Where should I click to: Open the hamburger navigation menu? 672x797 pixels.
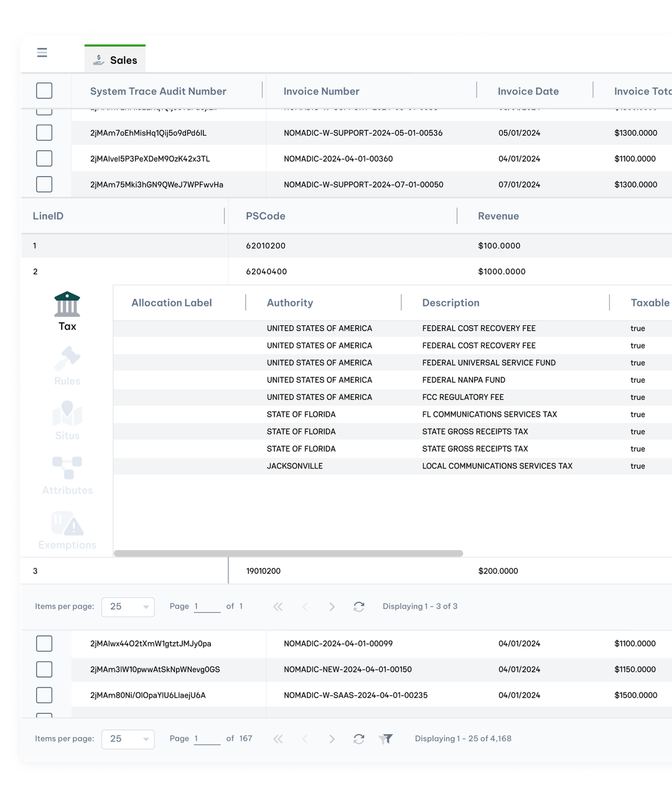click(x=42, y=53)
